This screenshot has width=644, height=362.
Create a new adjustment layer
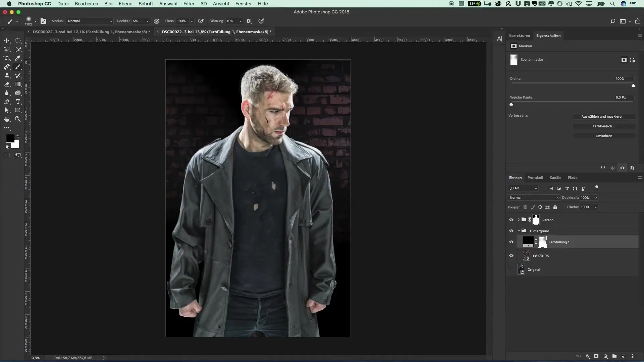pyautogui.click(x=605, y=356)
